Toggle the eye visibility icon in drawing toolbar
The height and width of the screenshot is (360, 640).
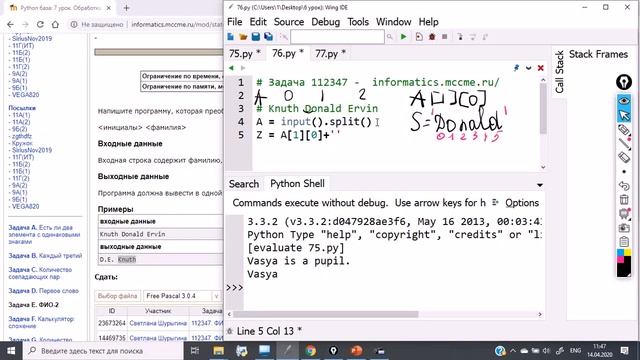coord(624,101)
